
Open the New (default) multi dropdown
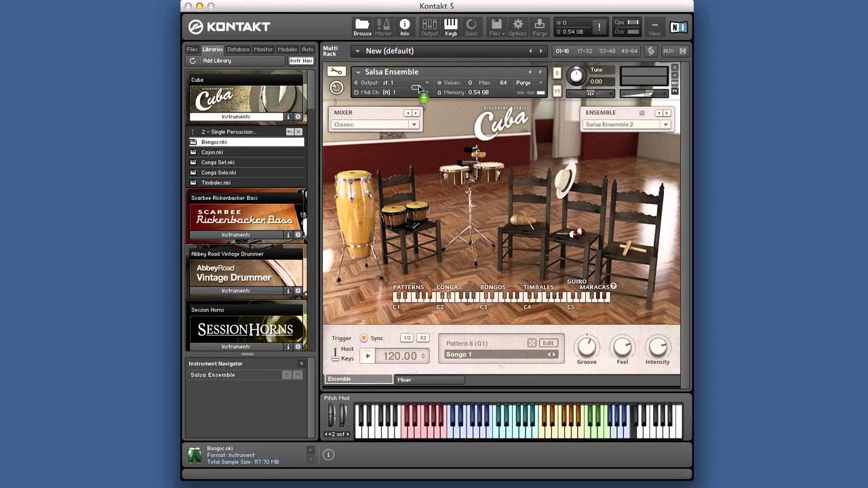pyautogui.click(x=357, y=51)
